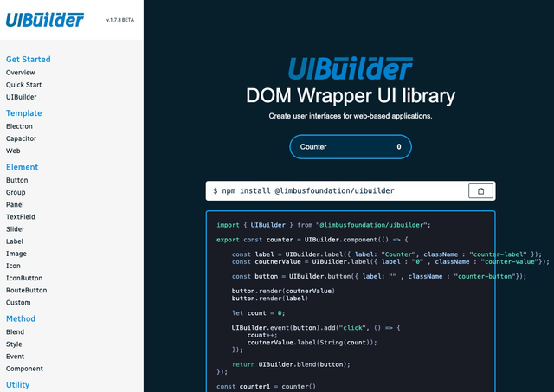Copy the npm install command with clipboard icon
Viewport: 554px width, 392px height.
pyautogui.click(x=480, y=191)
